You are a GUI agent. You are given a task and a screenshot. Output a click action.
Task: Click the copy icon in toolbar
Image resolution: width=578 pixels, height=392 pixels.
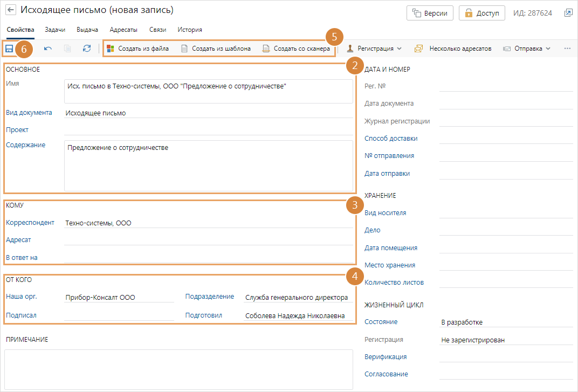(x=67, y=49)
